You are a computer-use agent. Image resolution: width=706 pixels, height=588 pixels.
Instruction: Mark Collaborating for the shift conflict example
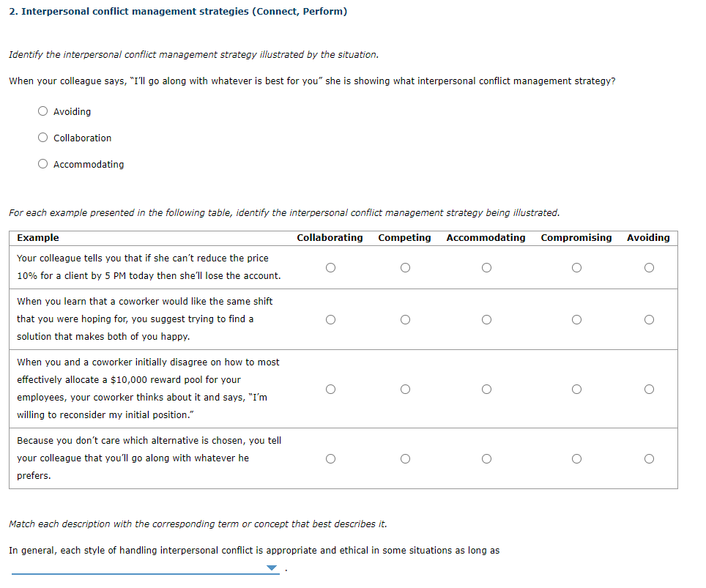(x=330, y=319)
